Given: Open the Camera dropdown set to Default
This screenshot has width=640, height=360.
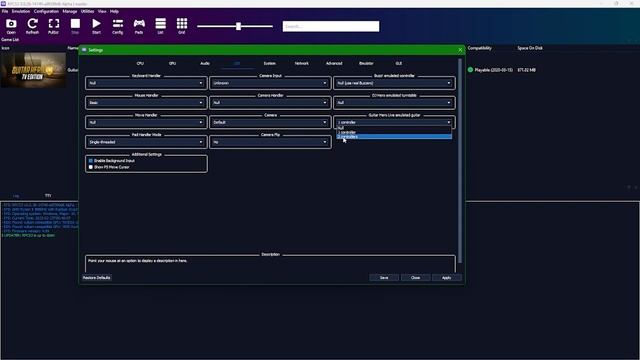Looking at the screenshot, I should point(270,122).
